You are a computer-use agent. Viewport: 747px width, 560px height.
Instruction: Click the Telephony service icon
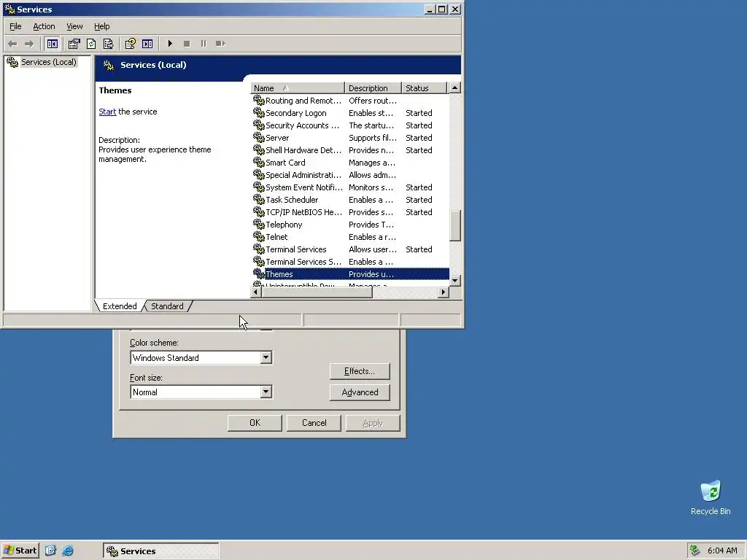[x=259, y=225]
